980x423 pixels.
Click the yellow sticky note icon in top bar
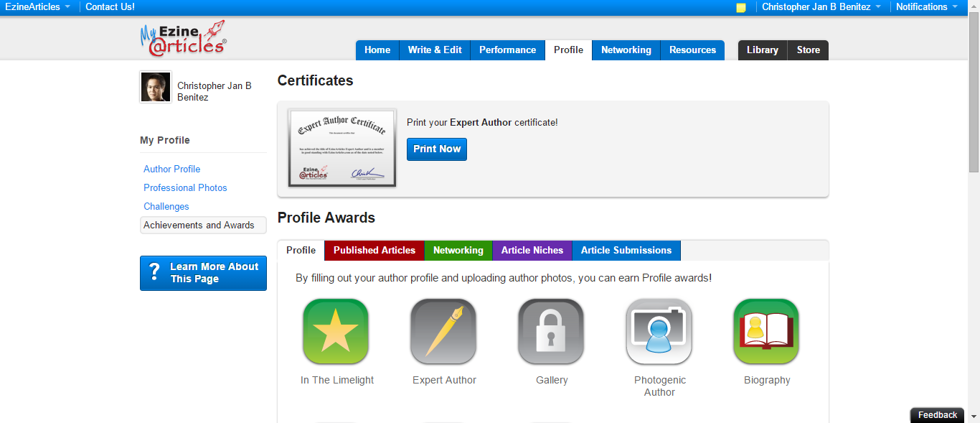(x=741, y=7)
